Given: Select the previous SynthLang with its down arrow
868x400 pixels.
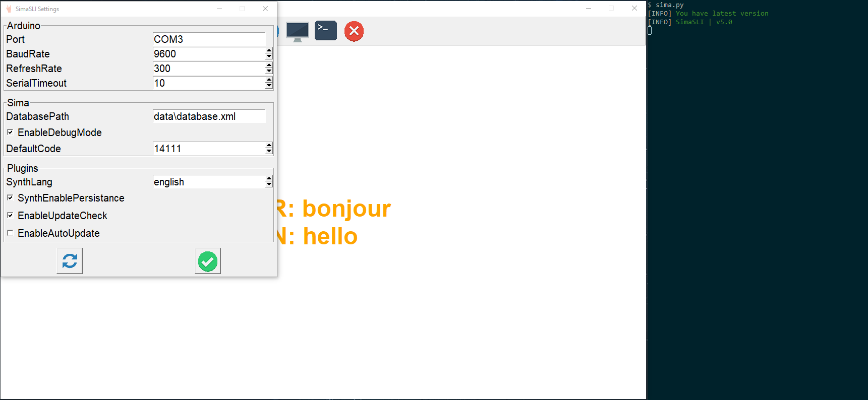Looking at the screenshot, I should pos(269,185).
